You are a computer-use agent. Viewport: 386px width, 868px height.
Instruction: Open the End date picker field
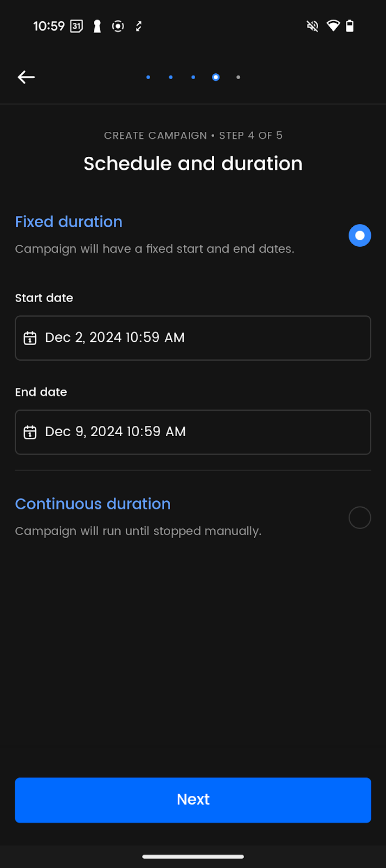coord(193,432)
